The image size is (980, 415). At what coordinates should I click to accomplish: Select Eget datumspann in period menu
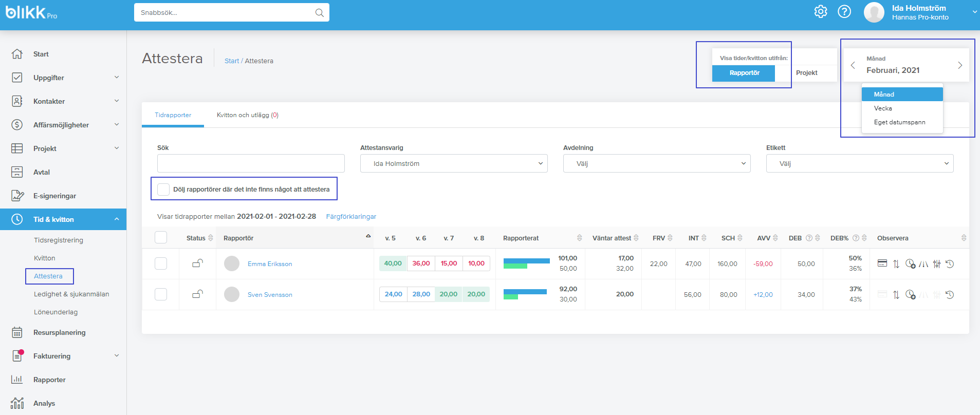902,122
